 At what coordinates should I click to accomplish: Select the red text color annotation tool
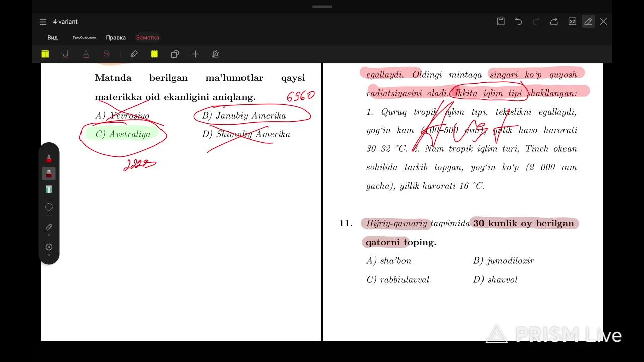(86, 54)
